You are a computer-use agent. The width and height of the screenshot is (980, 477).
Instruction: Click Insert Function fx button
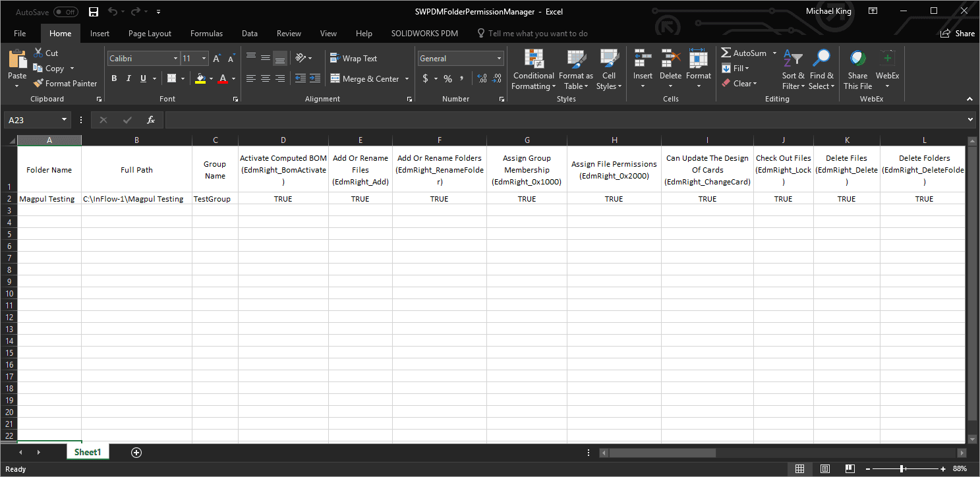tap(151, 120)
